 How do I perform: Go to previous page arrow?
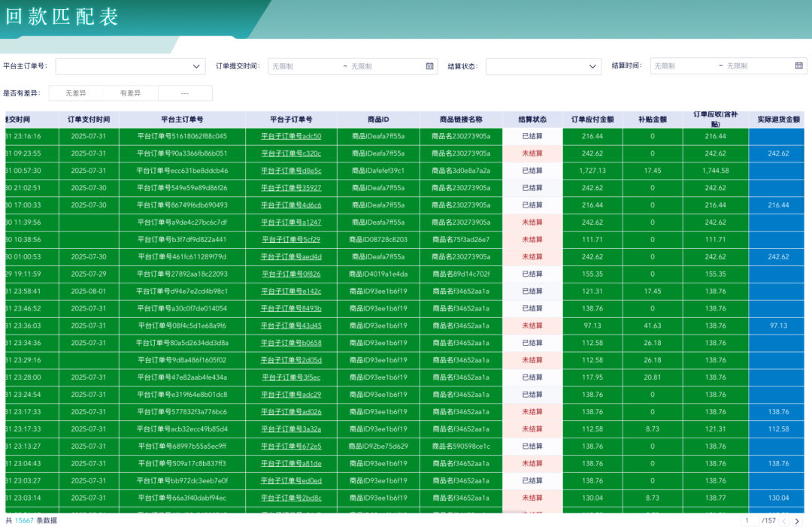point(783,521)
